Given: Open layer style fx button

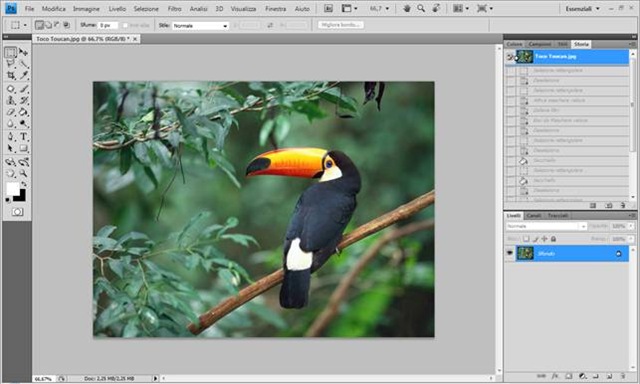Looking at the screenshot, I should coord(555,376).
